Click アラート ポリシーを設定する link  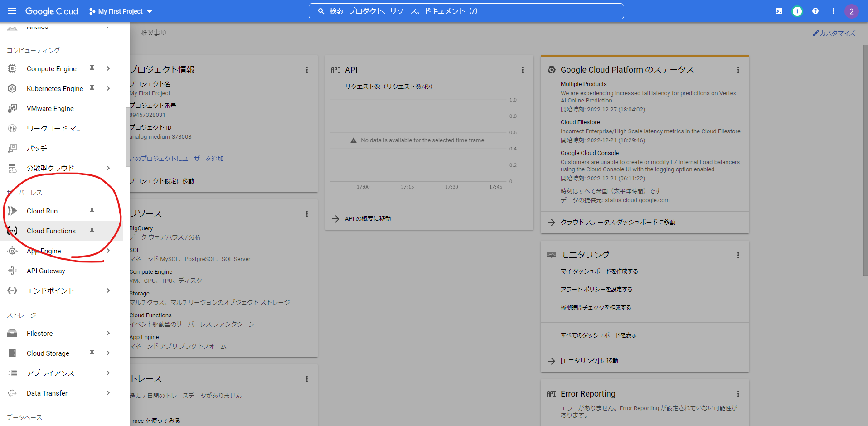tap(596, 289)
